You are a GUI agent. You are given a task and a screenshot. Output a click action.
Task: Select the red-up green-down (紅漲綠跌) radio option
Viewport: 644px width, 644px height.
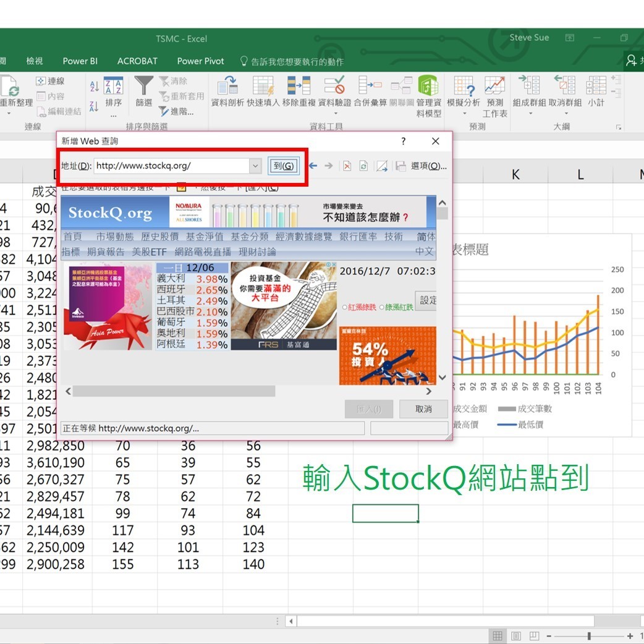345,307
